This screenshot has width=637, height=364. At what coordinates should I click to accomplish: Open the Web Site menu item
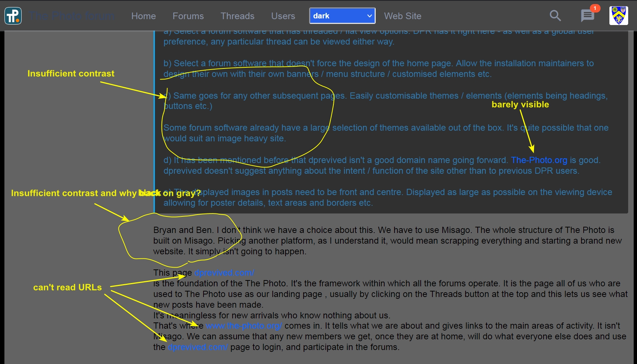[403, 16]
